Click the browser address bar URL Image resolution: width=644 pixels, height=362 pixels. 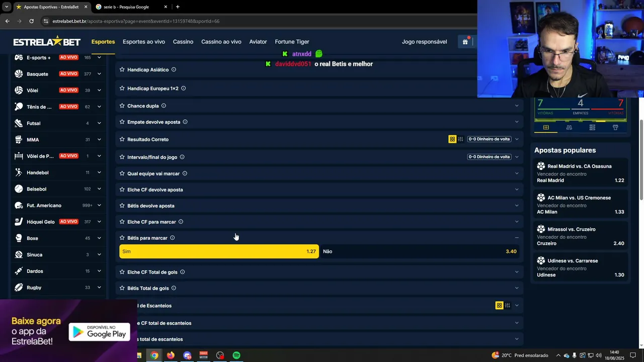(136, 21)
